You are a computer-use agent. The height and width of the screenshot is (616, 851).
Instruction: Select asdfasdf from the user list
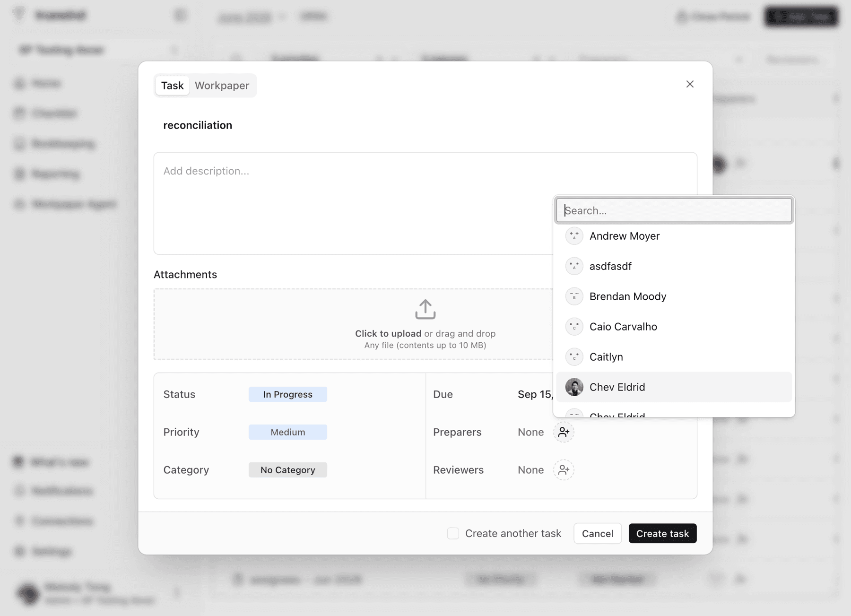[674, 266]
